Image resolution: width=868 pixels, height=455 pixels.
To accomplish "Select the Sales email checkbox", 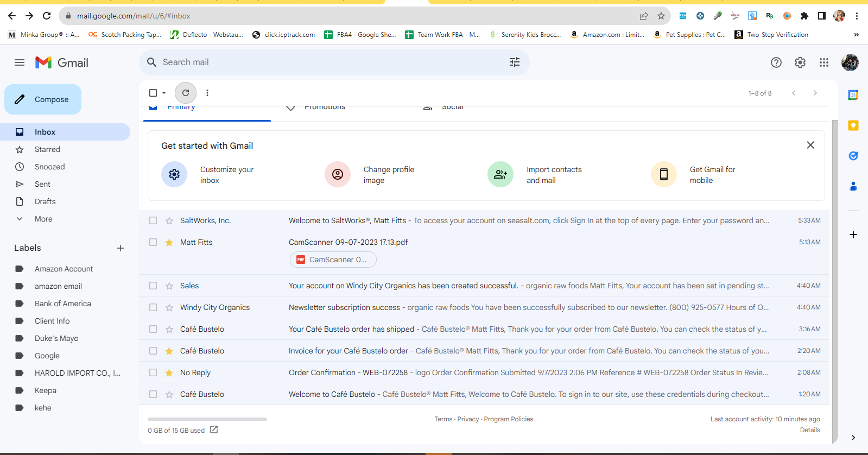I will (153, 286).
